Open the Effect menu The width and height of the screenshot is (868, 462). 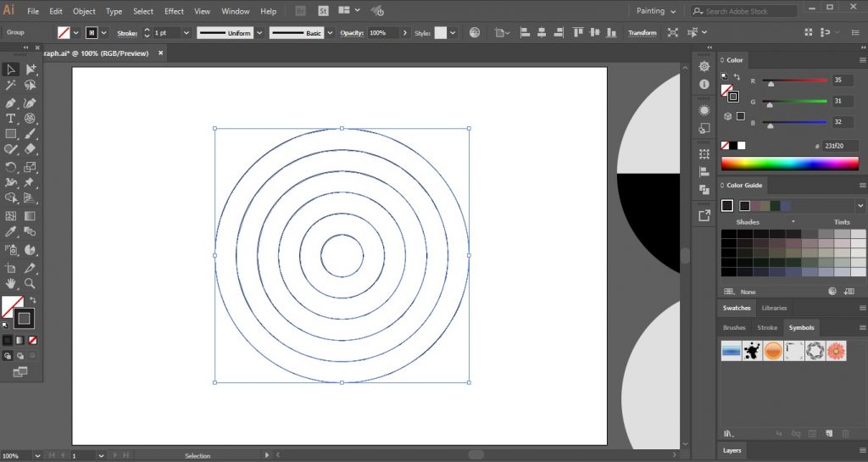pyautogui.click(x=174, y=11)
